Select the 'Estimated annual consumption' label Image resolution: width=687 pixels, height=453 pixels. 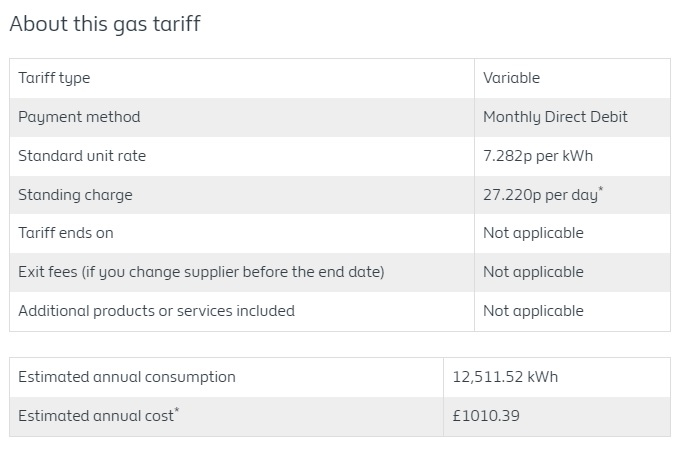pyautogui.click(x=127, y=377)
